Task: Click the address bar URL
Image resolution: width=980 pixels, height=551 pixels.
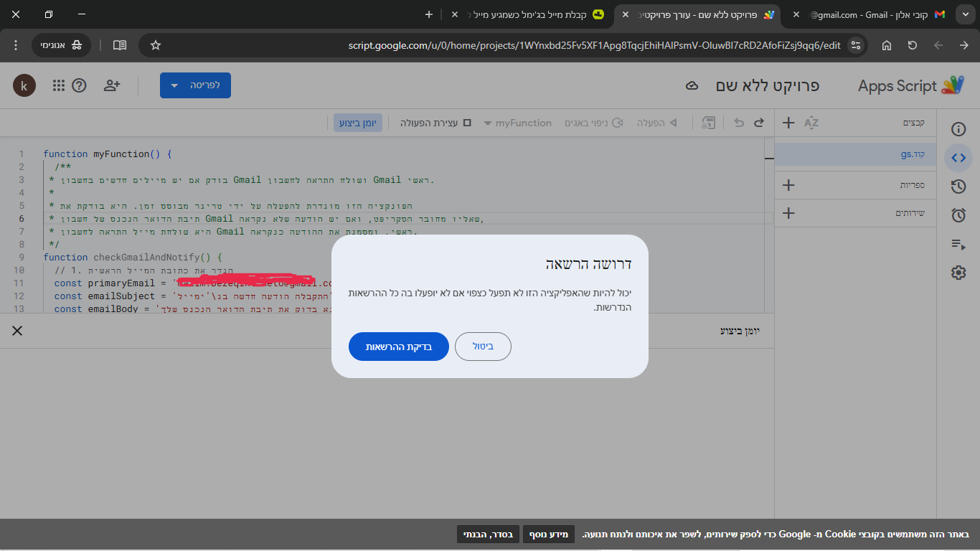Action: click(x=594, y=45)
